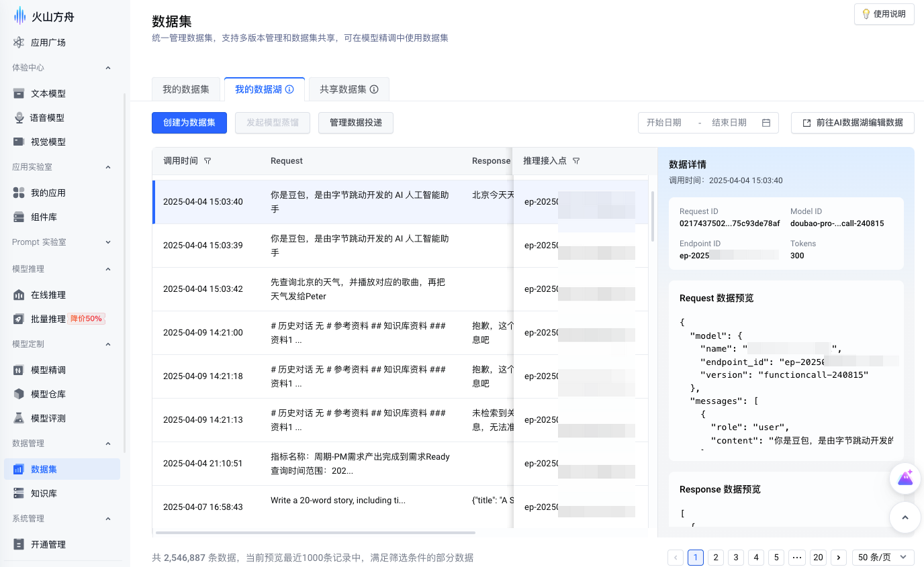The height and width of the screenshot is (567, 924).
Task: Go to page 20
Action: 817,558
